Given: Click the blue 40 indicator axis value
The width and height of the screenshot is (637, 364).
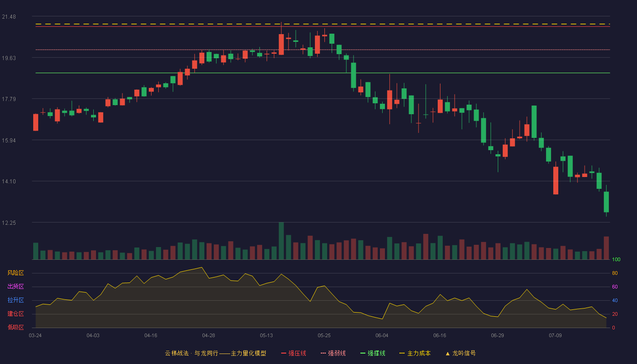Looking at the screenshot, I should coord(615,301).
